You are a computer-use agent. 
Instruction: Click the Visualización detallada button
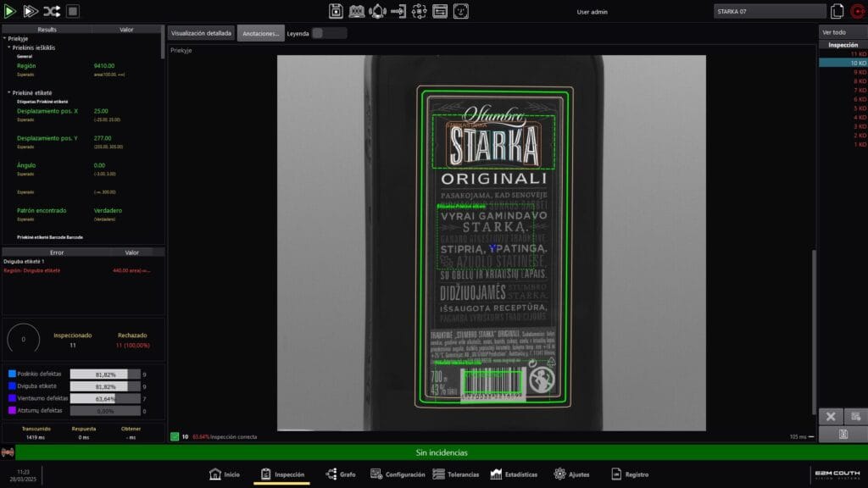click(201, 33)
